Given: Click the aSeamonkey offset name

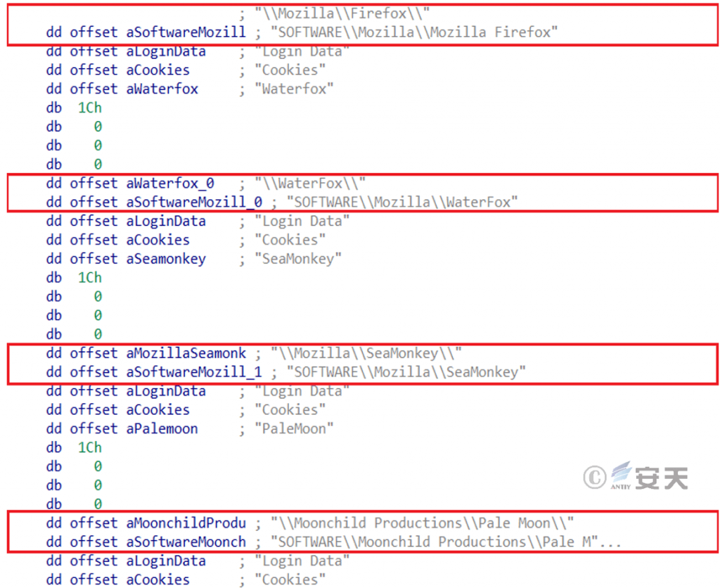Looking at the screenshot, I should 166,259.
